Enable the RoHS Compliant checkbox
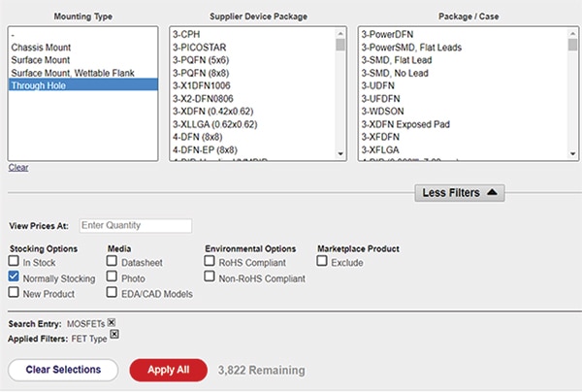 coord(210,262)
